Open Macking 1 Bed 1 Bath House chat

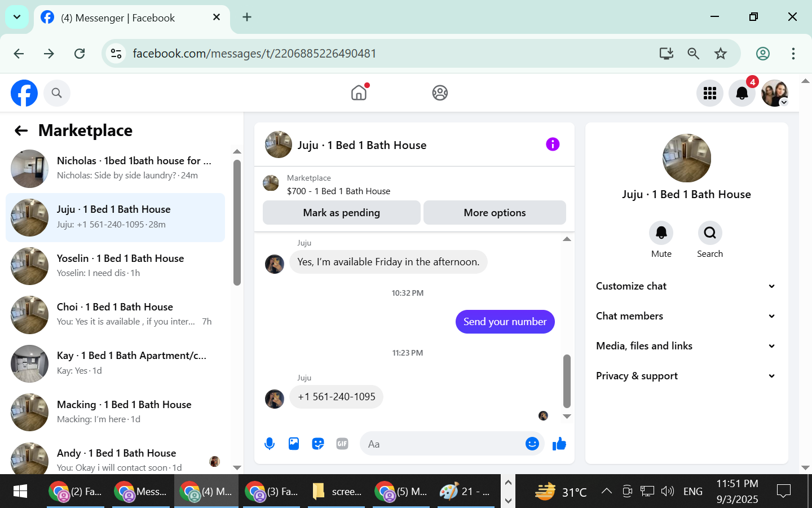115,412
